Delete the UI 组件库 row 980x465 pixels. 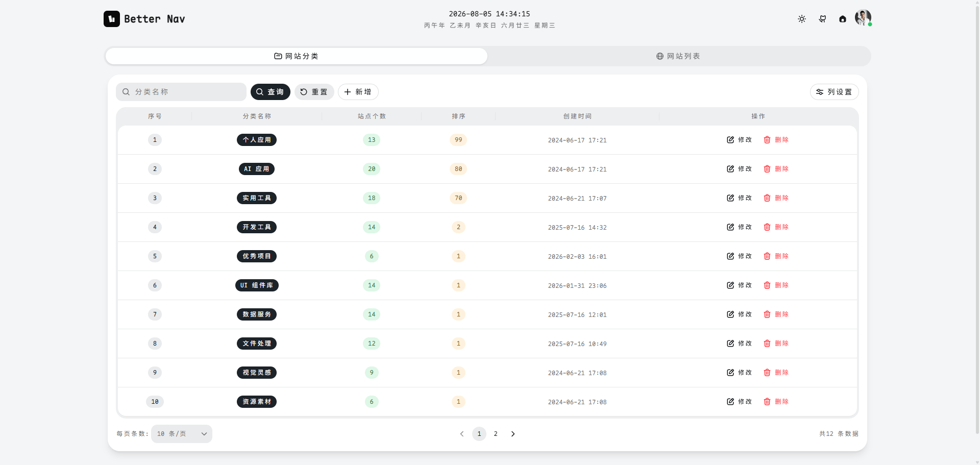coord(776,285)
